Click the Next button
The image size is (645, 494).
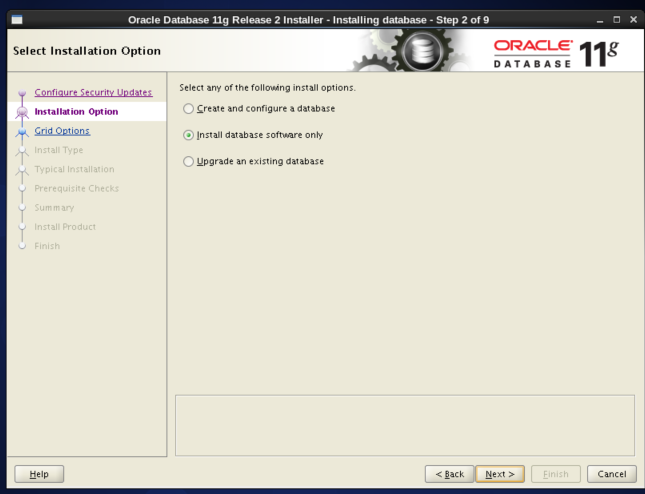tap(500, 474)
